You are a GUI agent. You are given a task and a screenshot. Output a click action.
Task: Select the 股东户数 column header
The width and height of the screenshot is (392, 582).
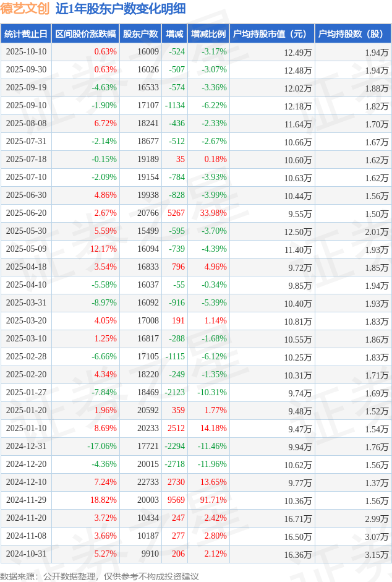(140, 34)
